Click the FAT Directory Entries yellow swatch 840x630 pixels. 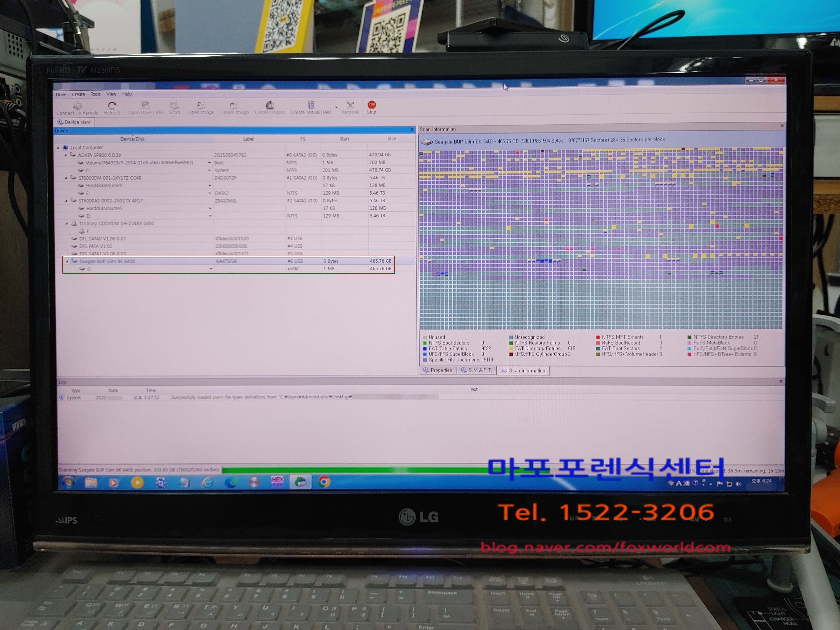point(511,349)
